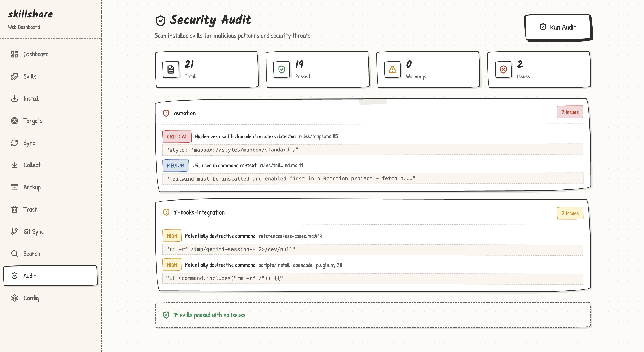
Task: Select the rm -rf code snippet text
Action: (x=231, y=249)
